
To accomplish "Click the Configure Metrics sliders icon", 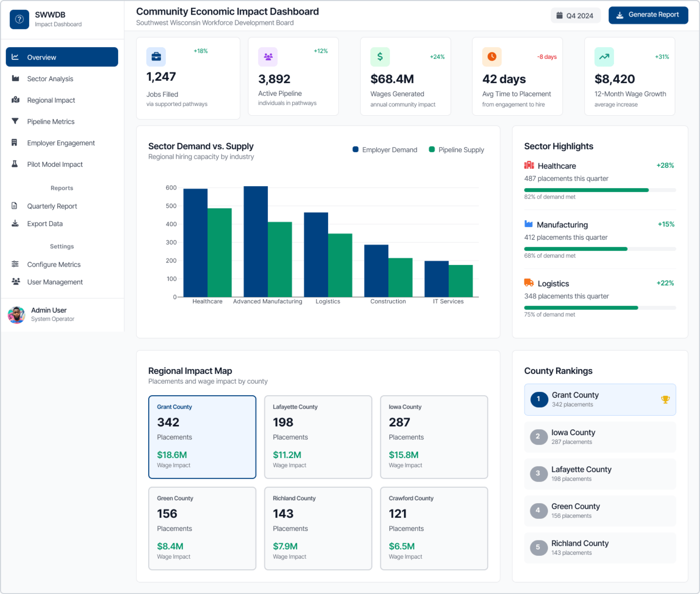I will point(15,264).
